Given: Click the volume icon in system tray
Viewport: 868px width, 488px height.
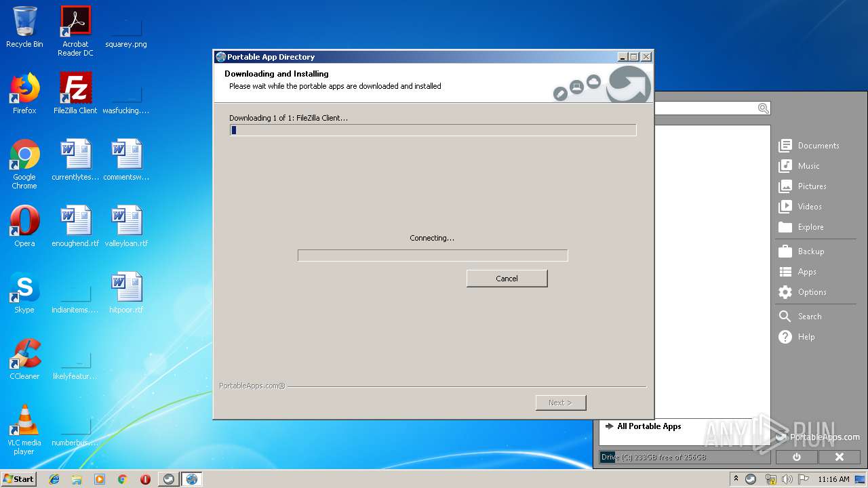Looking at the screenshot, I should click(x=787, y=479).
